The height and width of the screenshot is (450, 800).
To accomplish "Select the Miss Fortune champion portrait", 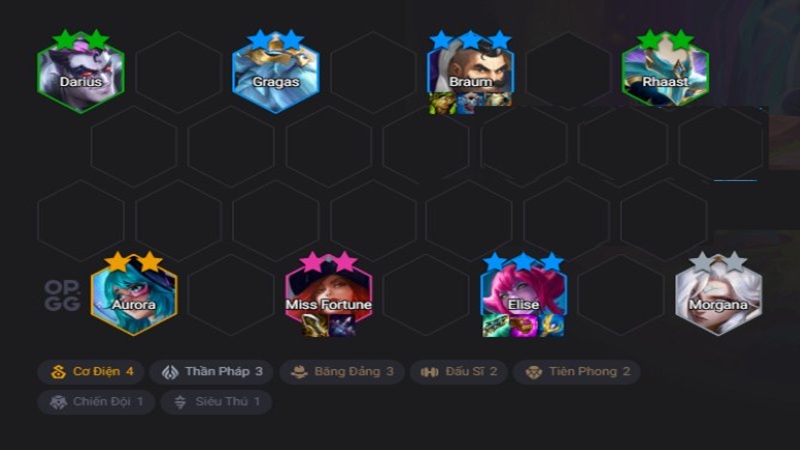I will click(329, 295).
